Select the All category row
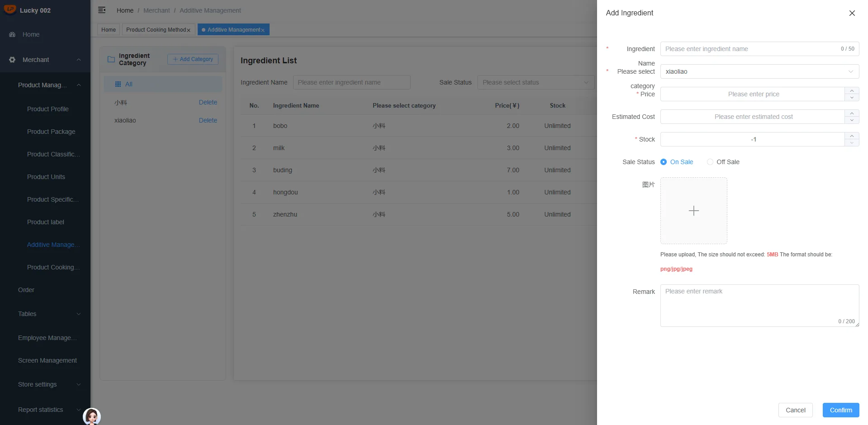Screen dimensions: 868x425 pos(163,84)
